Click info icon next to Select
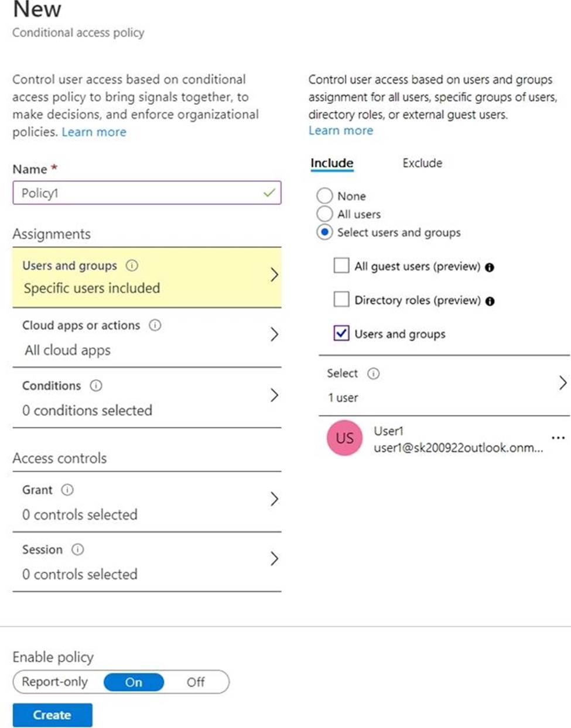571x728 pixels. (373, 373)
